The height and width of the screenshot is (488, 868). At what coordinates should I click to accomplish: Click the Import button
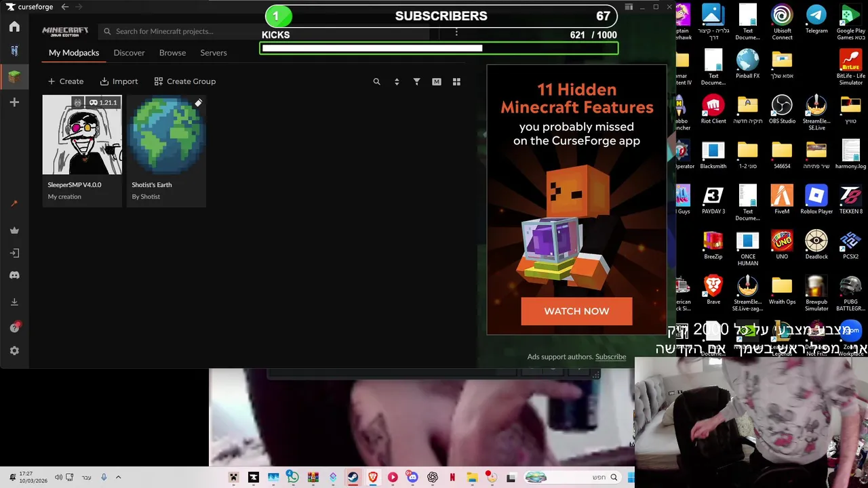[119, 81]
